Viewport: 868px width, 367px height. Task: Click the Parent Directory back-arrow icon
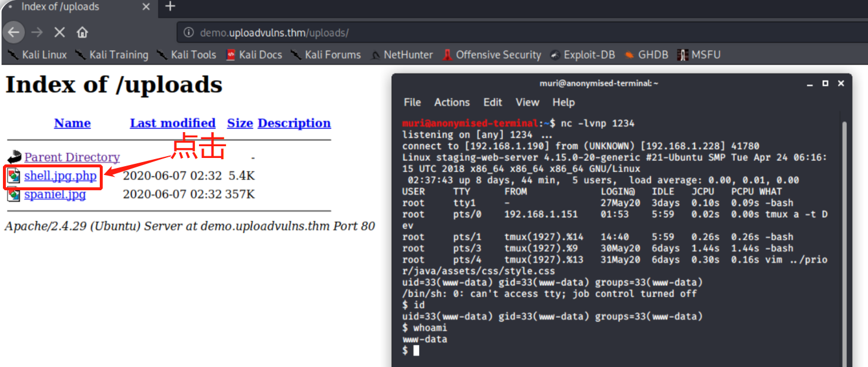click(x=14, y=157)
